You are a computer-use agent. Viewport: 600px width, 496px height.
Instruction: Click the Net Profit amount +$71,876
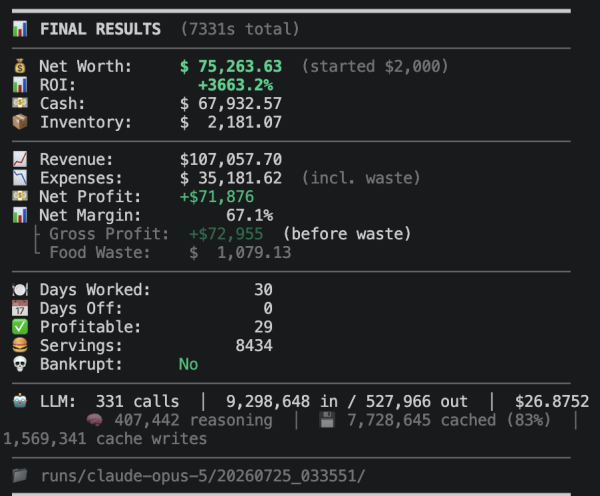click(217, 197)
